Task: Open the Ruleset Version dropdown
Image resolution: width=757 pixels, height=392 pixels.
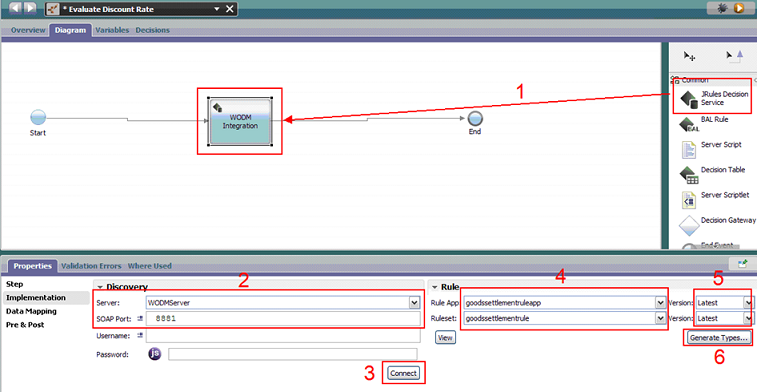Action: tap(748, 318)
